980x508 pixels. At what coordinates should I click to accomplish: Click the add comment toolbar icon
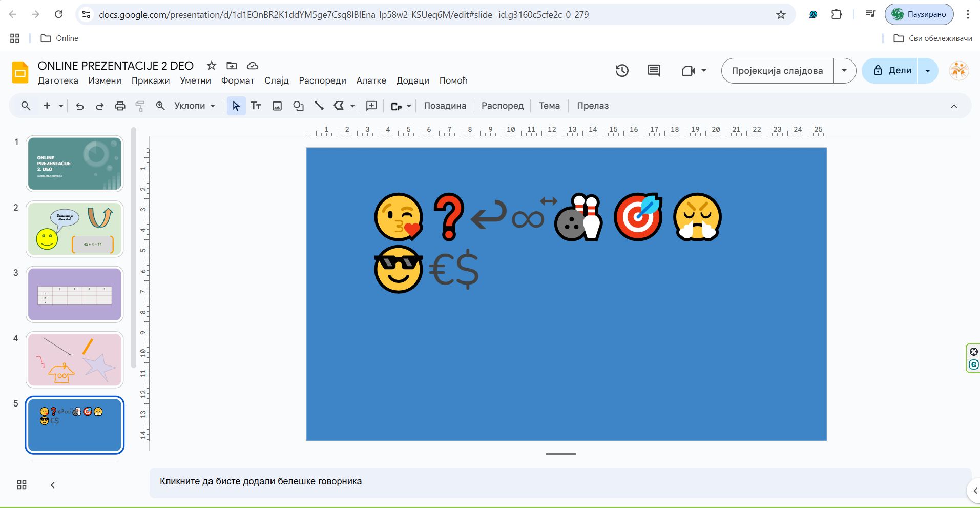click(371, 106)
